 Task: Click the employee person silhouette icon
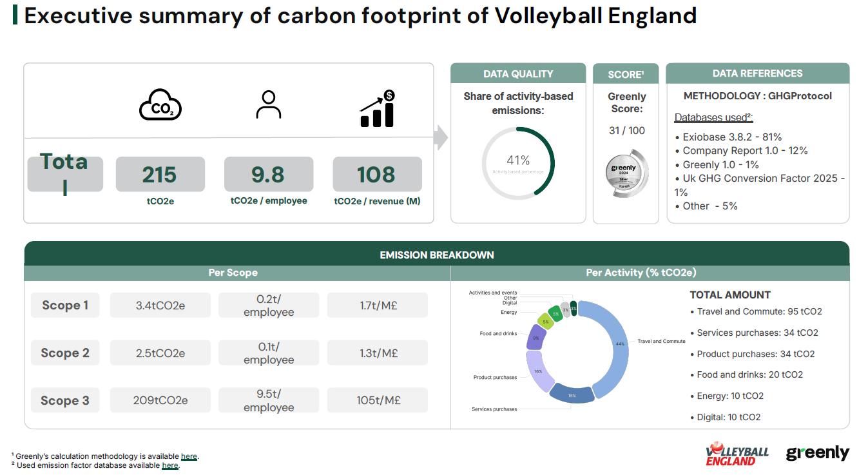pos(269,104)
